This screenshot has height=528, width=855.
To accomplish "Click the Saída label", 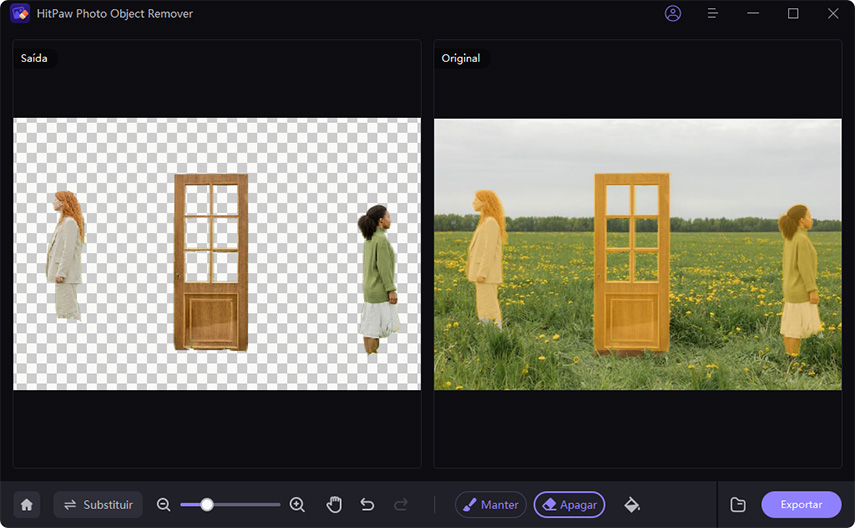I will coord(34,58).
